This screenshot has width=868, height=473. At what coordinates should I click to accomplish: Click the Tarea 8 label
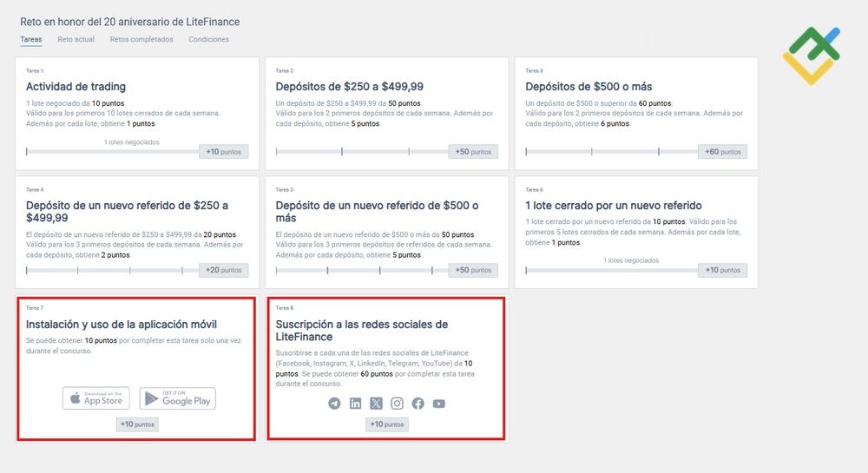[285, 307]
